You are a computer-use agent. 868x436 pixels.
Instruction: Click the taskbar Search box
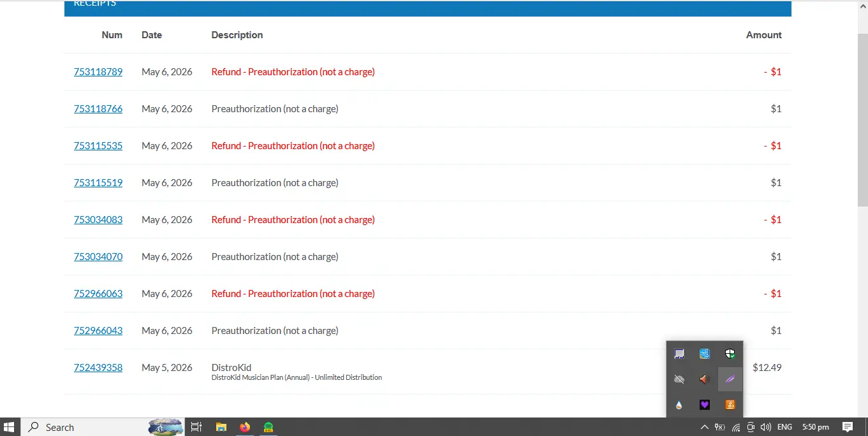point(103,427)
